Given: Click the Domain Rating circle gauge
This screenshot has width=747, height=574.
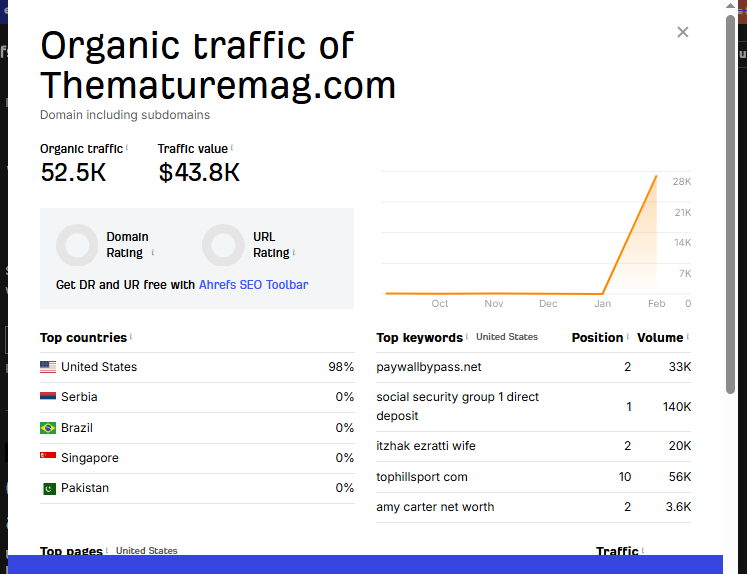Looking at the screenshot, I should pos(77,245).
